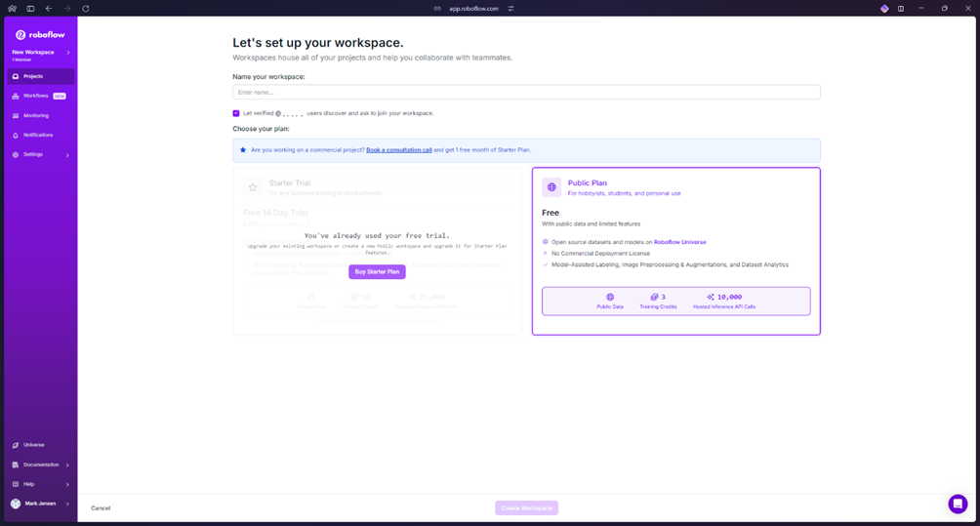This screenshot has width=980, height=526.
Task: Expand the Help menu chevron
Action: [x=67, y=485]
